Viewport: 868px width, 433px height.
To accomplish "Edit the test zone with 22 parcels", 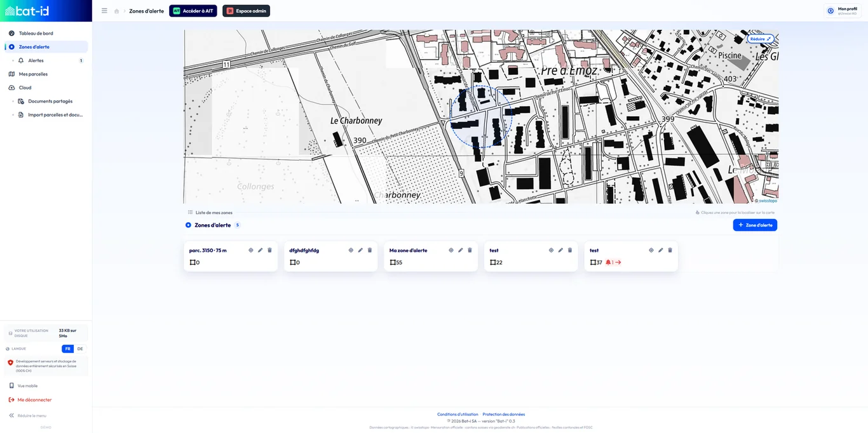I will [x=560, y=250].
